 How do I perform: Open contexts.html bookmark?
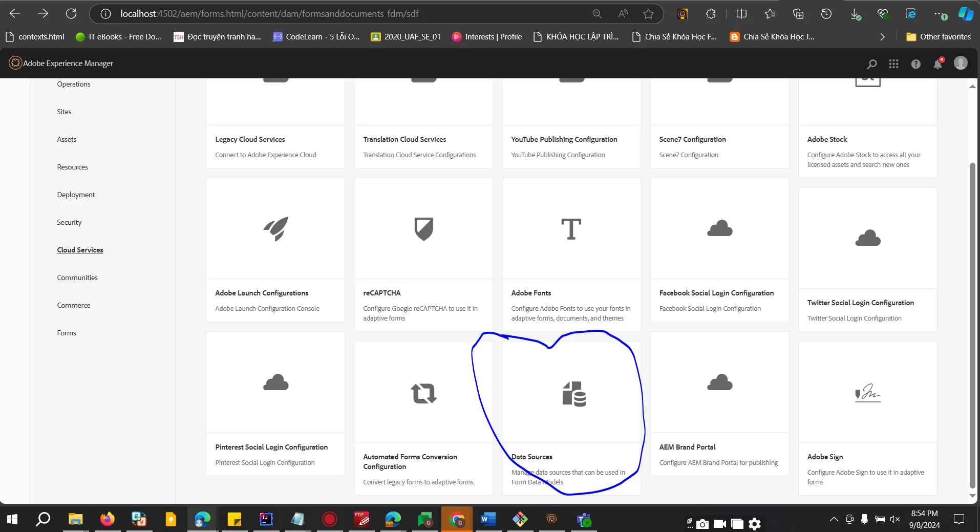[35, 37]
